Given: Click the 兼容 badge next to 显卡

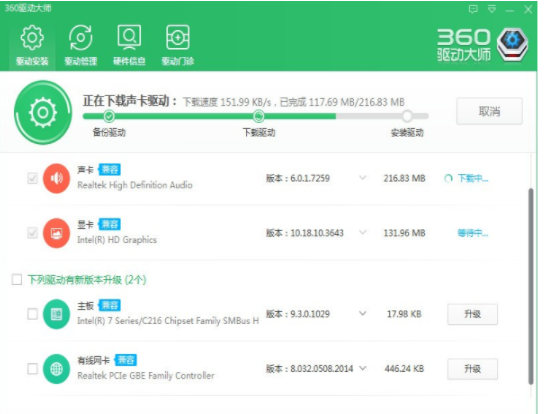Looking at the screenshot, I should 109,224.
